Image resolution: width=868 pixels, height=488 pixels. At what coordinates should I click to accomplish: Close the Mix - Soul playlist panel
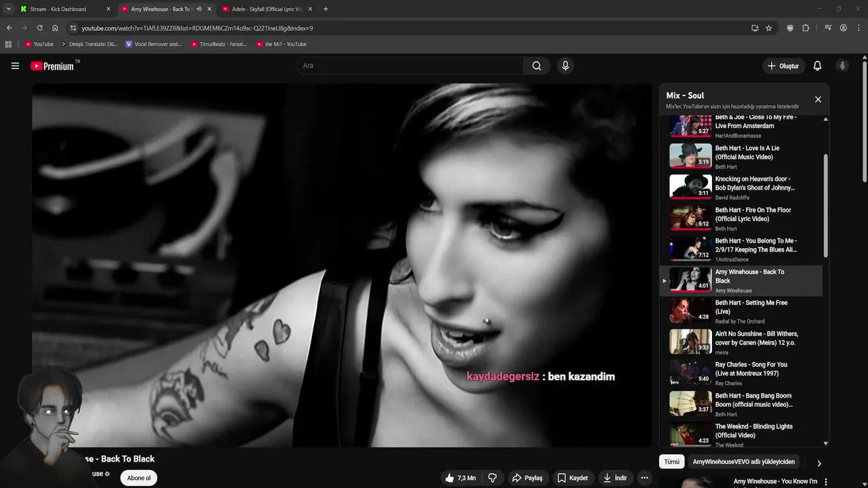tap(818, 100)
